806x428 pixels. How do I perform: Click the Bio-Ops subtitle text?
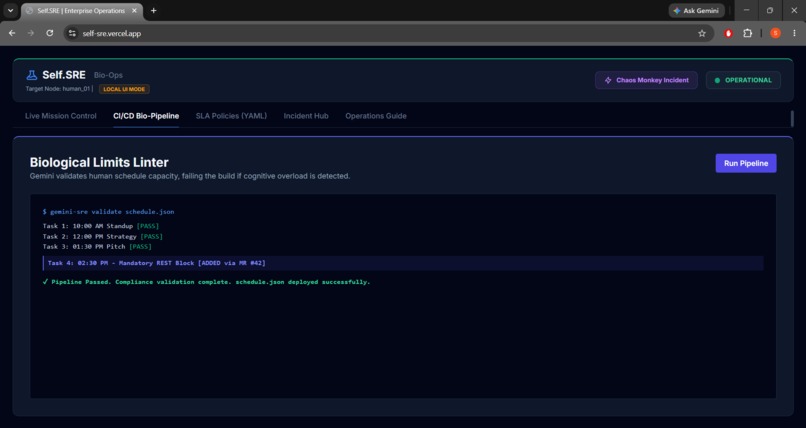108,75
